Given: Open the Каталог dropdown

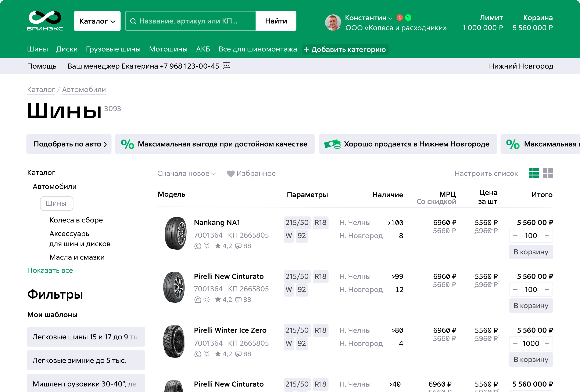Looking at the screenshot, I should click(97, 21).
